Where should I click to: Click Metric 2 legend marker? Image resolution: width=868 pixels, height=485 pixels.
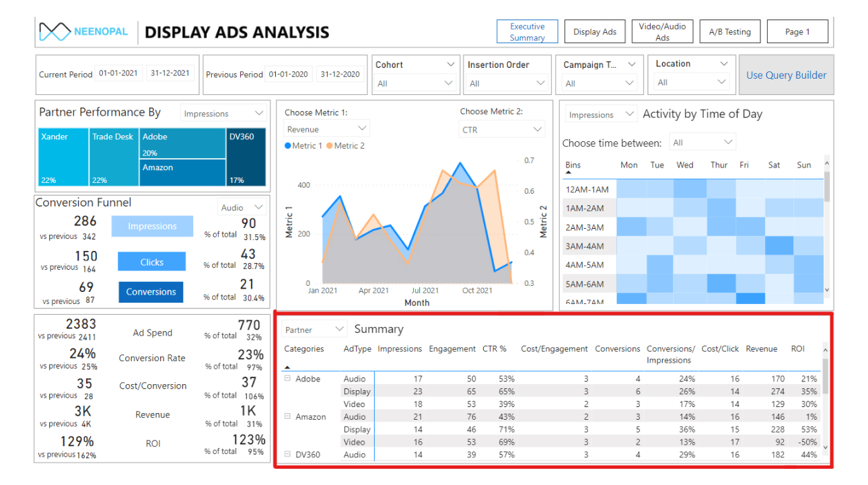tap(330, 145)
